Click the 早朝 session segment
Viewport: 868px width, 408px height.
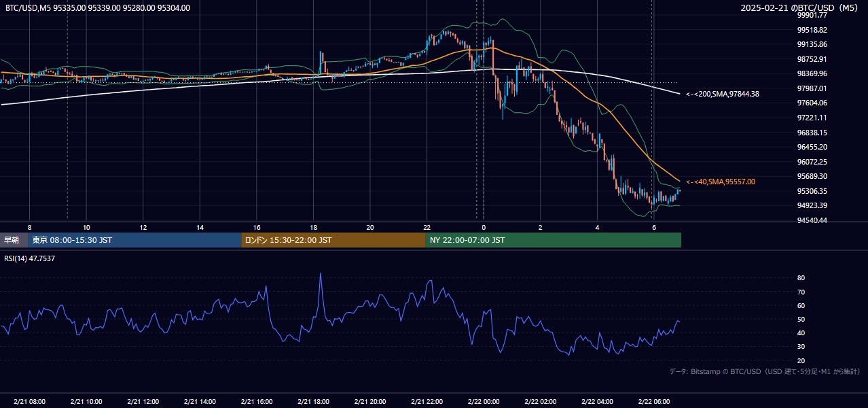pos(14,240)
